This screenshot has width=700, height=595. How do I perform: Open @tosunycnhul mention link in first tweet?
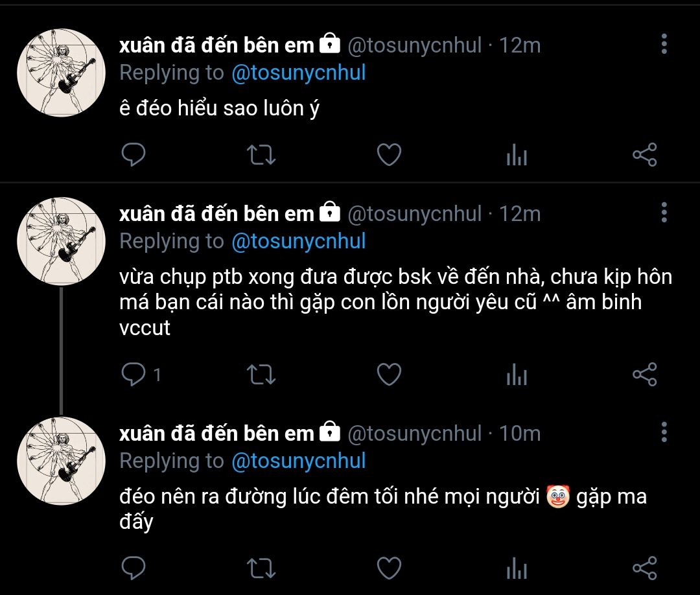pos(298,73)
